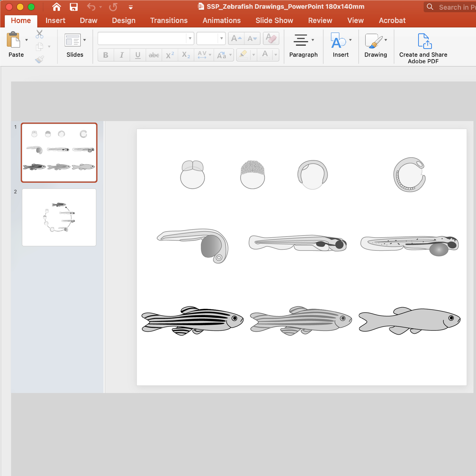Screen dimensions: 476x476
Task: Click the Save icon in title bar
Action: pos(74,7)
